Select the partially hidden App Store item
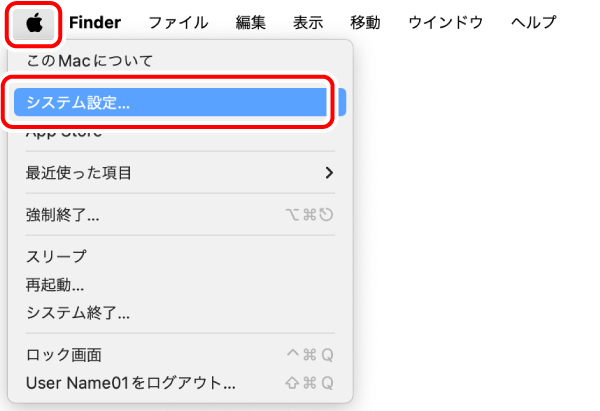The height and width of the screenshot is (411, 600). point(64,132)
